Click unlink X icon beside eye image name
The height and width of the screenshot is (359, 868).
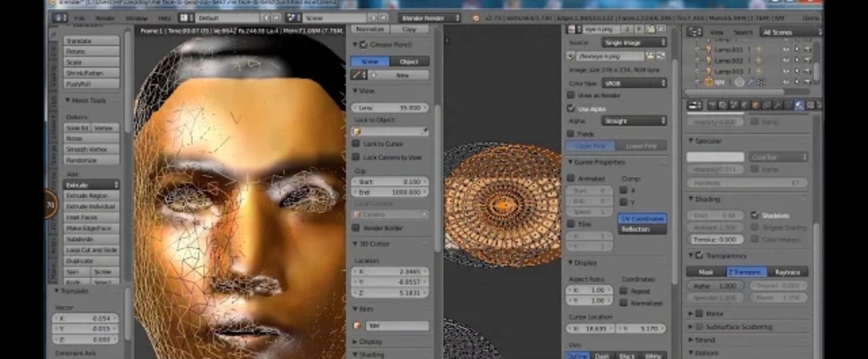coord(661,29)
